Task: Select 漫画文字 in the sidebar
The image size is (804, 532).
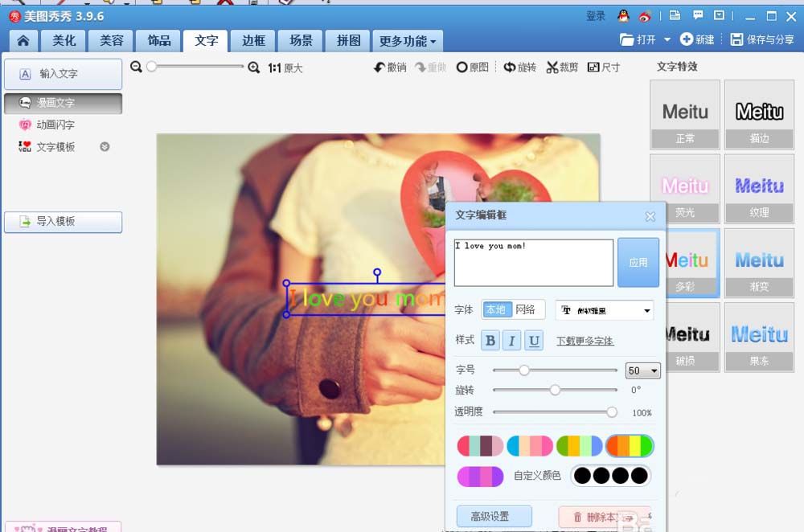Action: [63, 103]
